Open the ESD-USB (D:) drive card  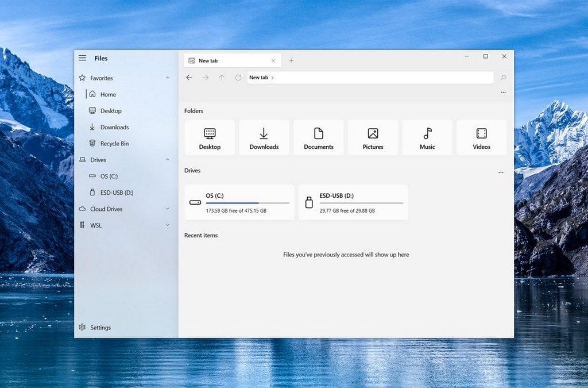click(353, 202)
